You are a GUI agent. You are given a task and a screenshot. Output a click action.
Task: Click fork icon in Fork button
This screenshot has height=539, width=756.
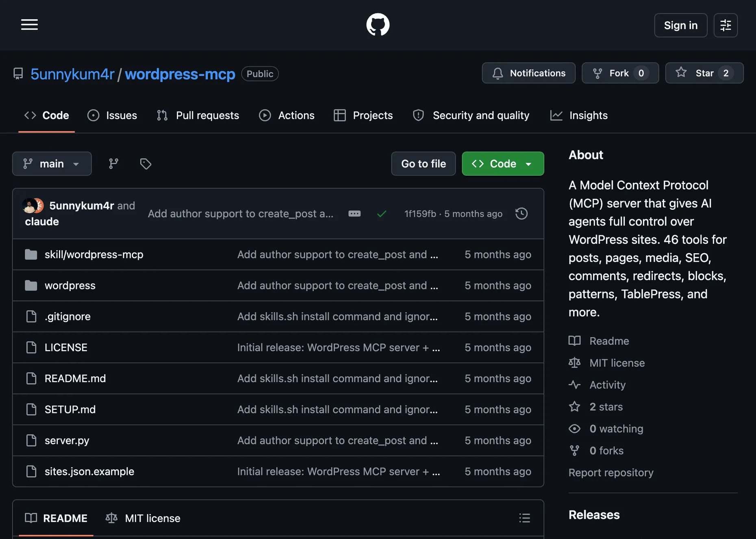597,73
